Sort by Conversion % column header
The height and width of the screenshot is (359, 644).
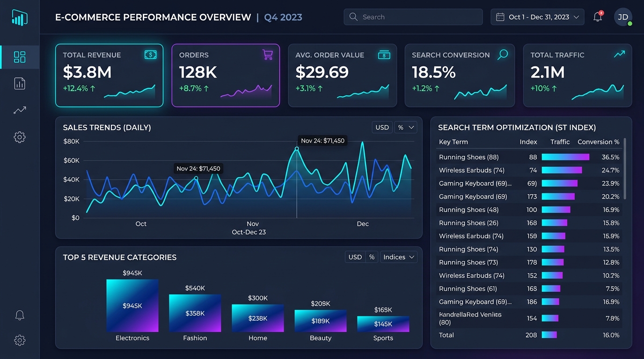click(598, 142)
